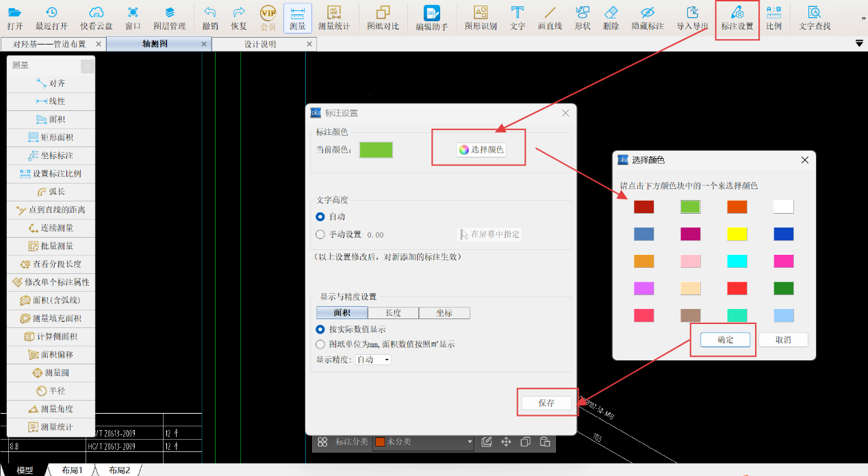Click the 半径 measure option
Screen dimensions: 868x476
click(51, 390)
